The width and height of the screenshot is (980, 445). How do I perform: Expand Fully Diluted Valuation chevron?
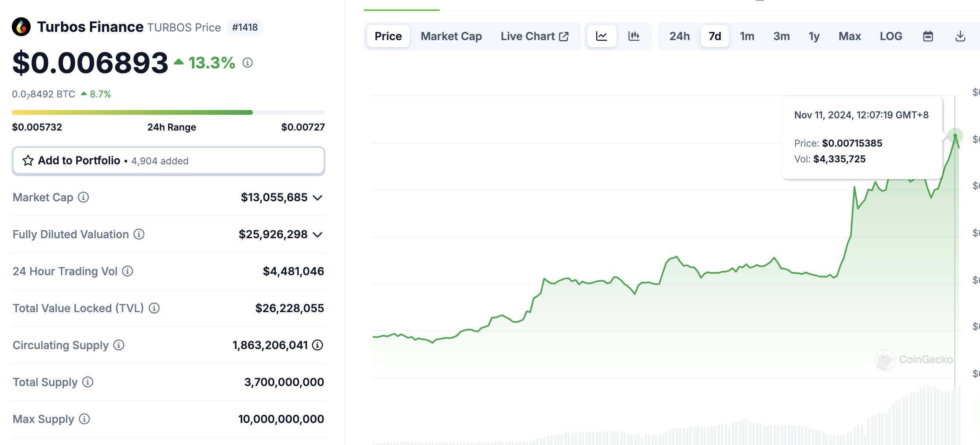318,235
